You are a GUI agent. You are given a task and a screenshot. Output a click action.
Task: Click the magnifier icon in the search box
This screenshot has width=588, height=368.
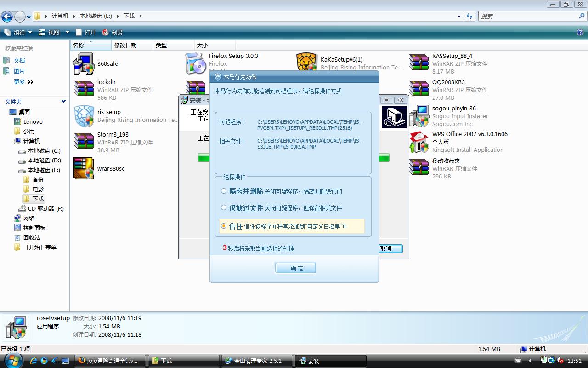pos(582,16)
